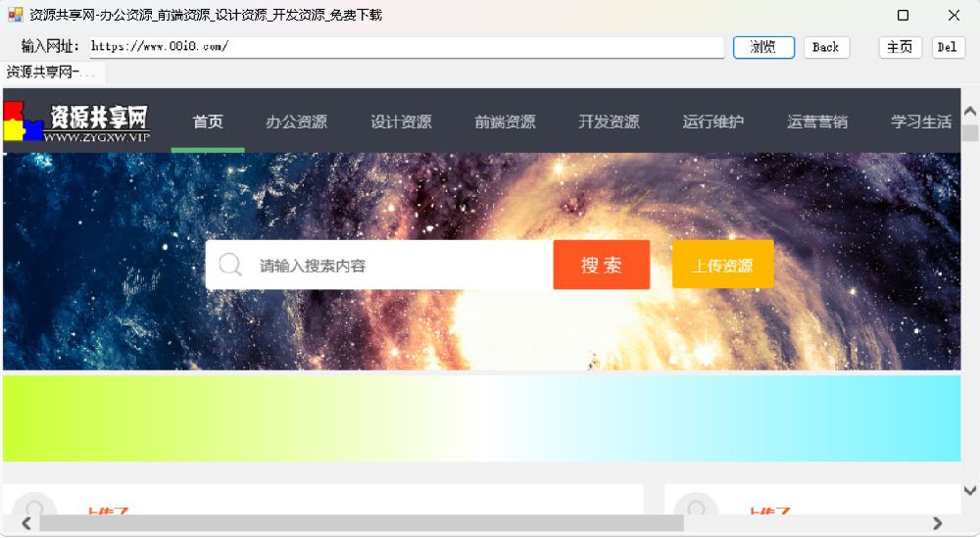Click the yellow 上传资源 button

(x=722, y=266)
